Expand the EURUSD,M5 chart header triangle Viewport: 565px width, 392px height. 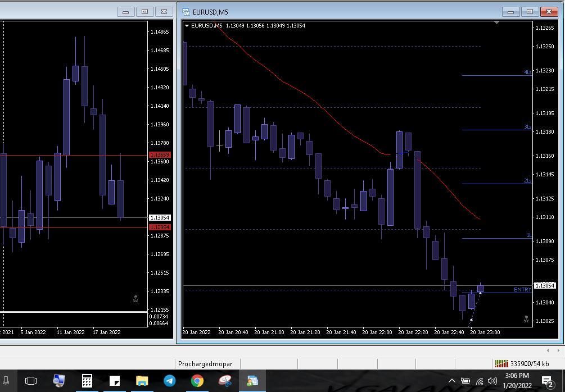(x=187, y=25)
